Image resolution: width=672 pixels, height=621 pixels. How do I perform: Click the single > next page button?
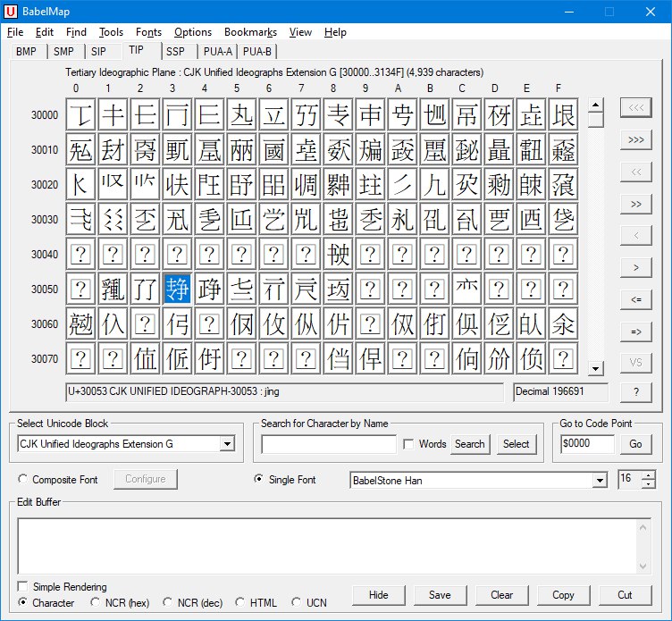pyautogui.click(x=635, y=267)
